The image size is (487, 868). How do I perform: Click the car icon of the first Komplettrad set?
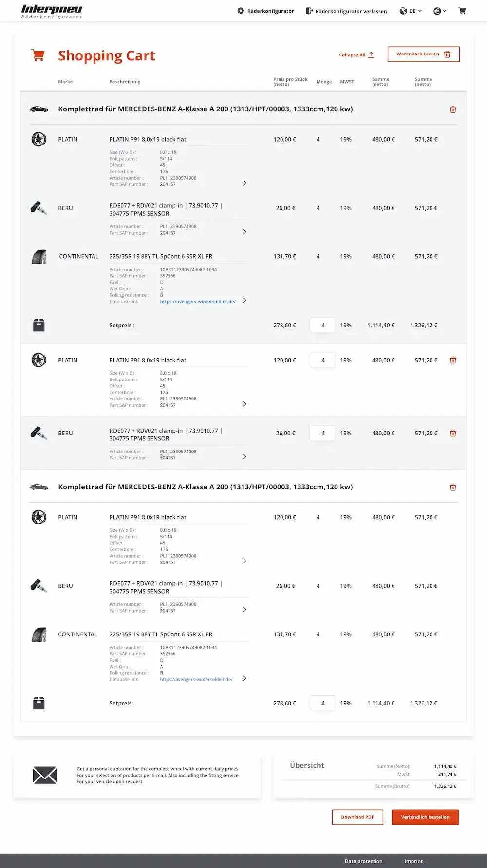click(x=39, y=109)
